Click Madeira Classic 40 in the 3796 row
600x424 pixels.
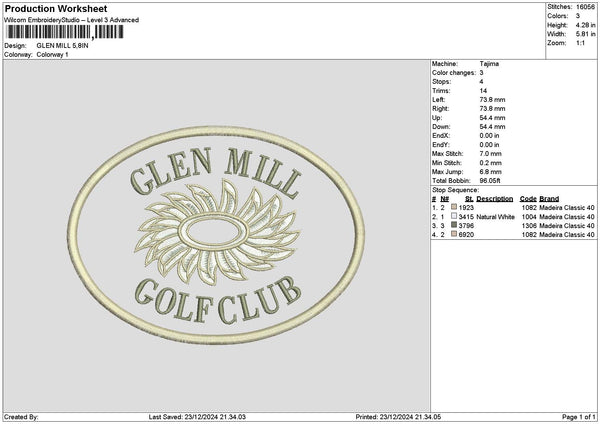tap(567, 226)
